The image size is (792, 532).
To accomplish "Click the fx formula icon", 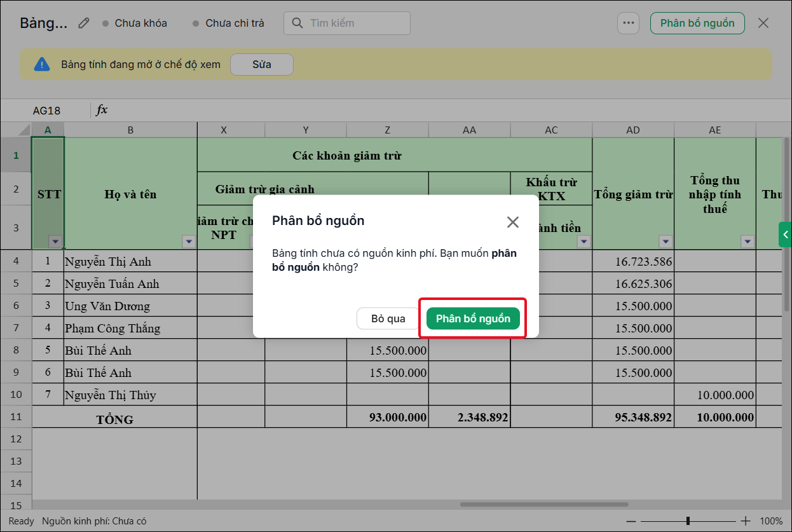I will [x=102, y=110].
